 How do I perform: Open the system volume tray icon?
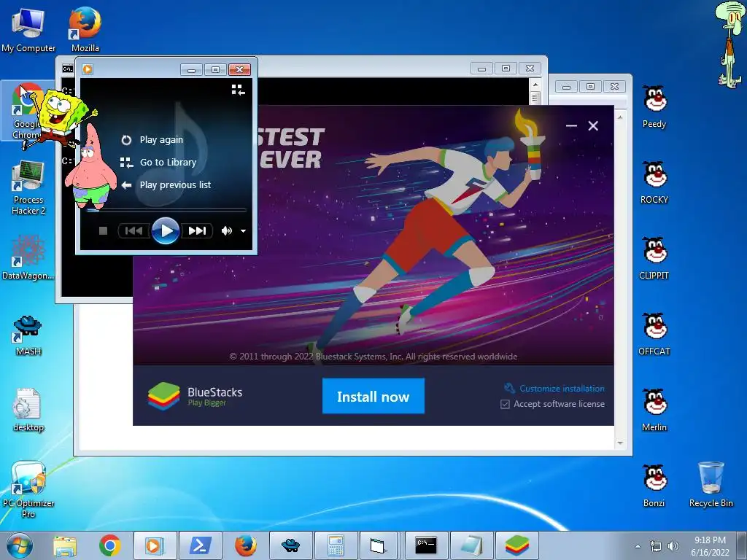[x=673, y=546]
